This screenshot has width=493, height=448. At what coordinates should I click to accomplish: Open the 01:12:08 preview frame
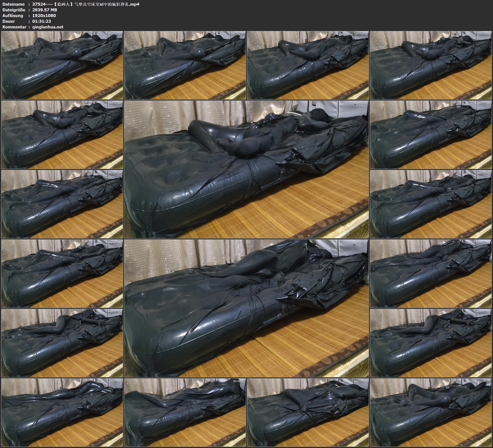[x=62, y=412]
